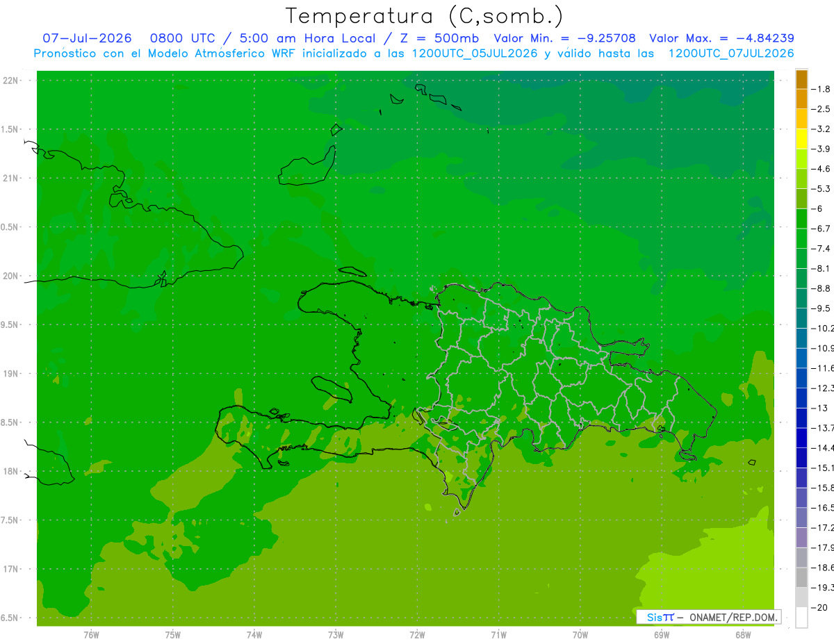This screenshot has width=834, height=644.
Task: Click the '8.5N' latitude label
Action: [10, 422]
